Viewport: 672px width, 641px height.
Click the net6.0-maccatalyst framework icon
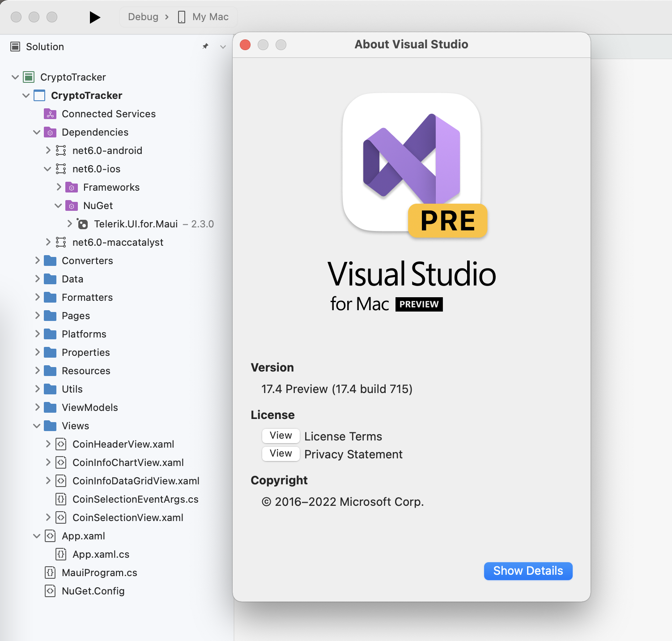coord(61,242)
